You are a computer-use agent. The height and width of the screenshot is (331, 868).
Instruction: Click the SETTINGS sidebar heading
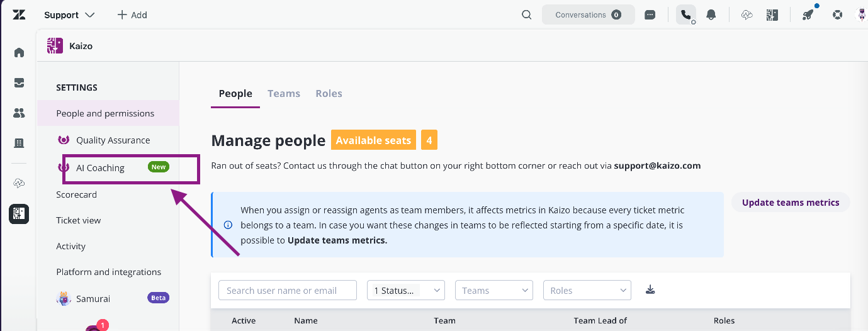pyautogui.click(x=77, y=87)
